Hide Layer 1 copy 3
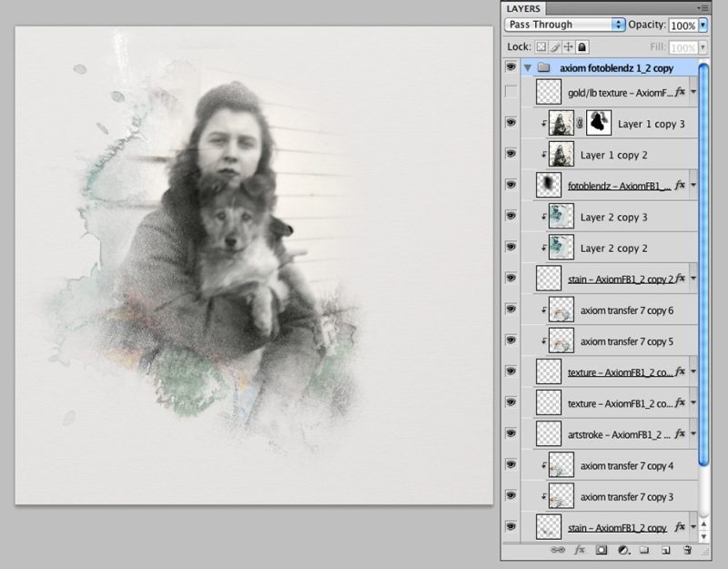The width and height of the screenshot is (728, 569). point(511,123)
